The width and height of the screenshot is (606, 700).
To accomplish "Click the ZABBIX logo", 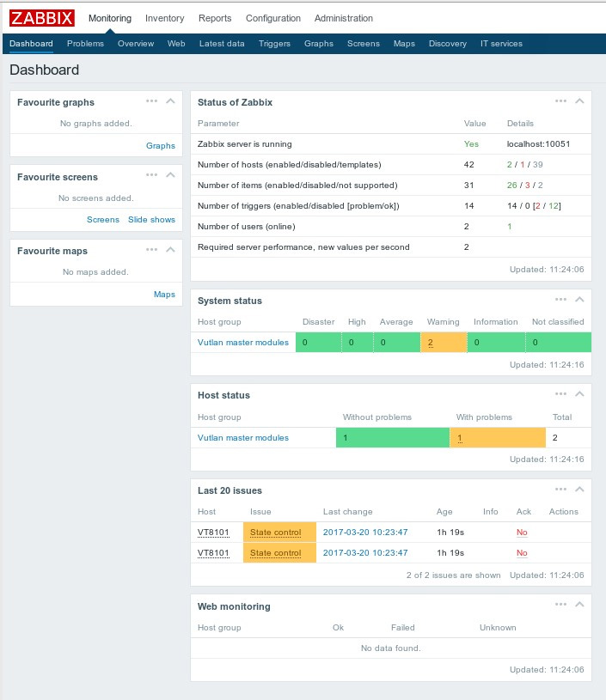I will pos(42,18).
